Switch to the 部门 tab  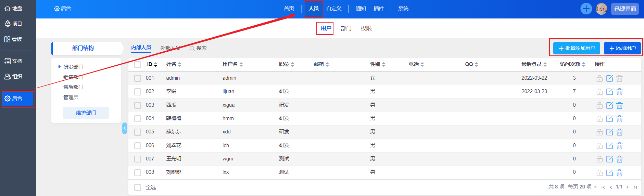346,28
